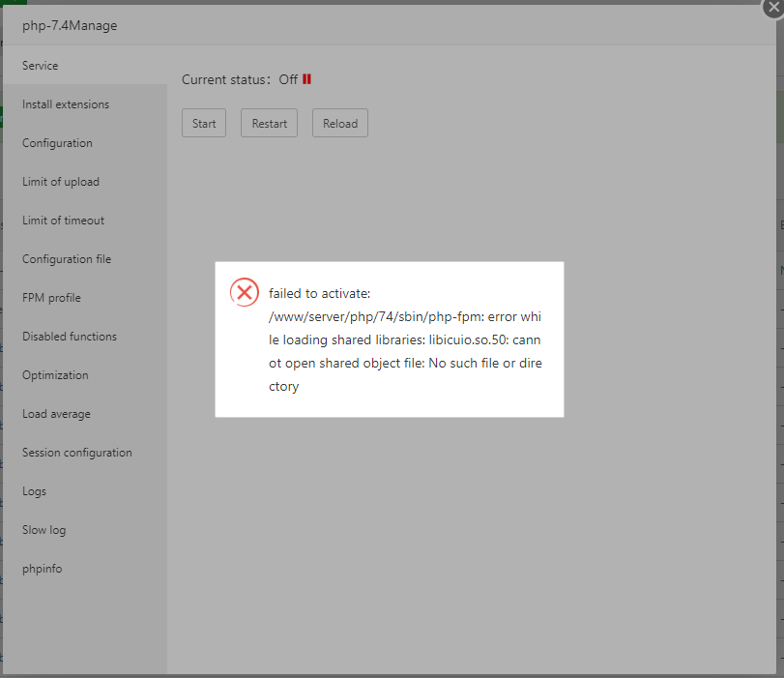
Task: Select FPM profile in sidebar
Action: pos(51,298)
